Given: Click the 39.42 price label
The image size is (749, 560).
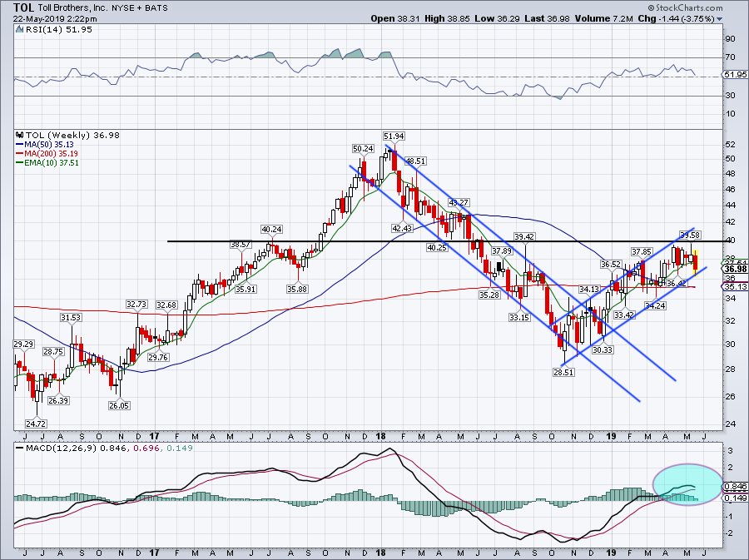Looking at the screenshot, I should (524, 236).
